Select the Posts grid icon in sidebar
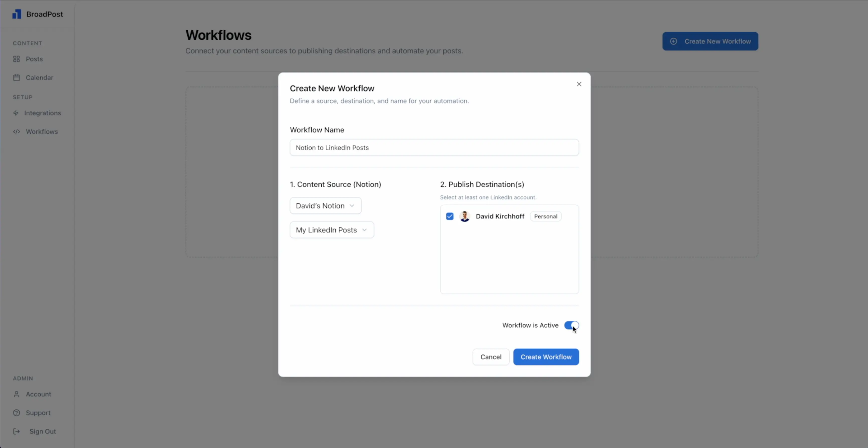The image size is (868, 448). (17, 59)
